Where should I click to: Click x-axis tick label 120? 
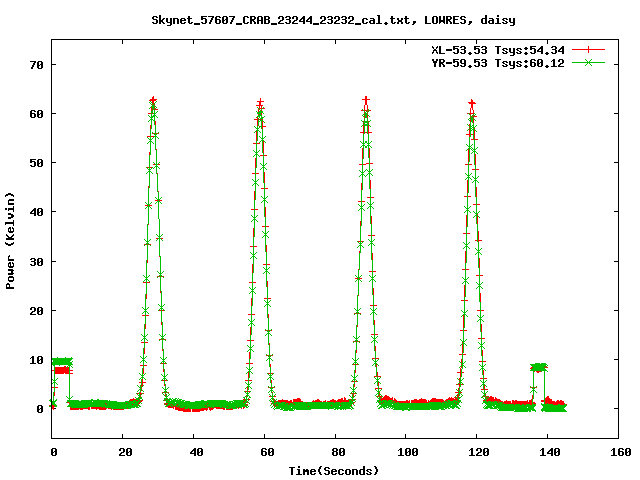[x=479, y=452]
